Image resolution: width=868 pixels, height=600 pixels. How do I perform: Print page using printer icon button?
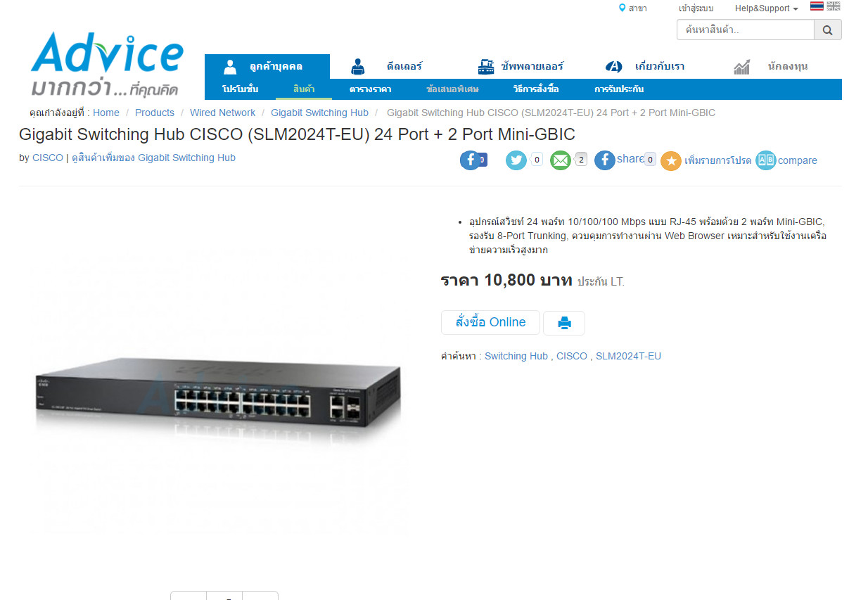pos(564,323)
